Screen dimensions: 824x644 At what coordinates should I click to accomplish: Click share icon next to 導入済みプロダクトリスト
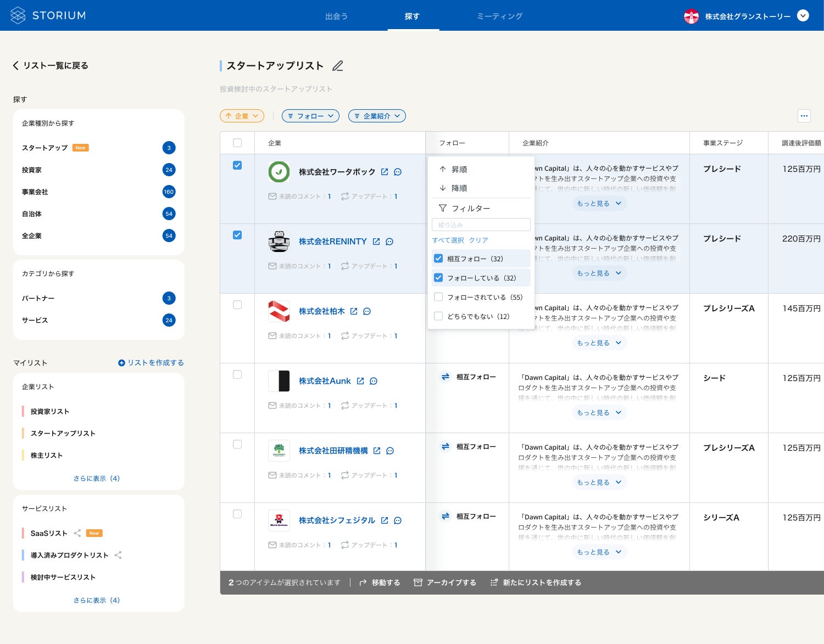point(118,555)
